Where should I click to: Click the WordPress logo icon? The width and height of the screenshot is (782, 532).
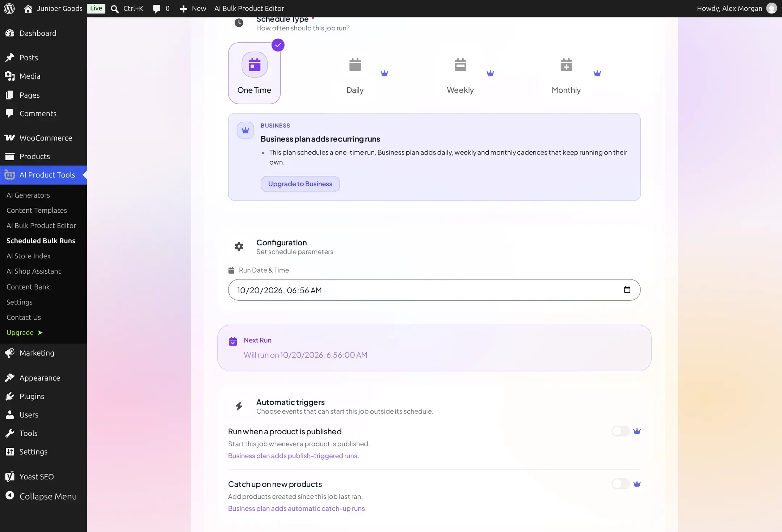coord(9,8)
